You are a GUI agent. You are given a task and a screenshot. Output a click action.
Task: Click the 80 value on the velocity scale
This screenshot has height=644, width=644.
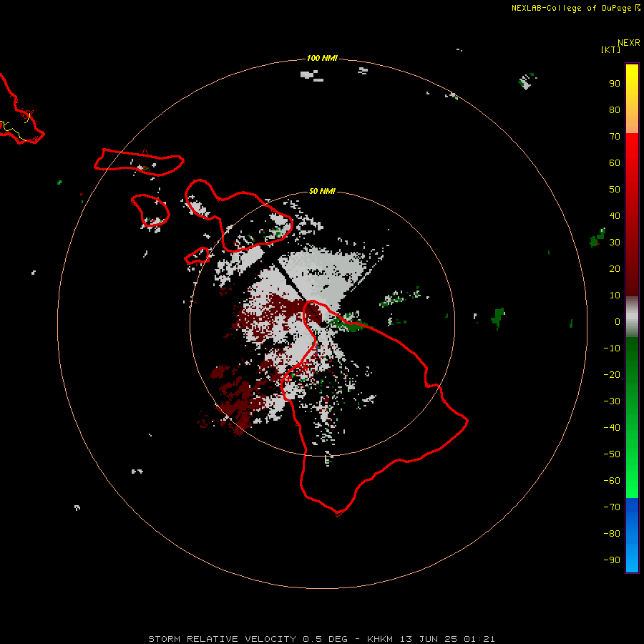click(x=615, y=110)
